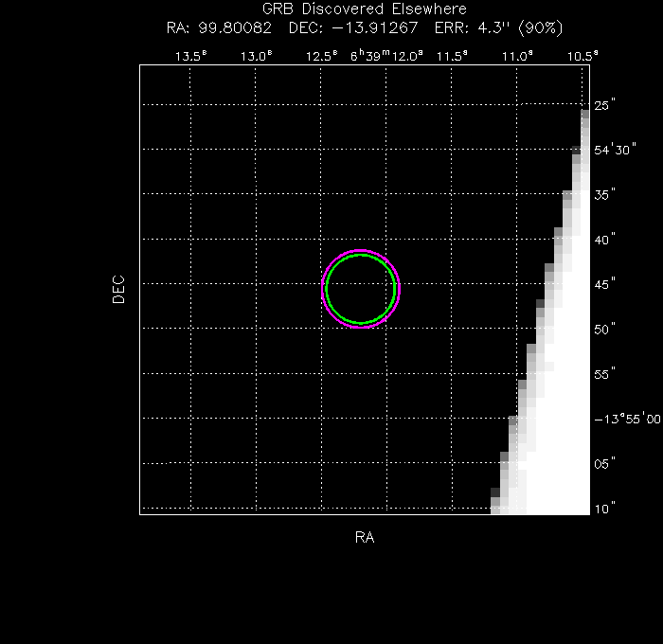Click the 6h39m12.0s RA tick label
The height and width of the screenshot is (644, 663).
click(x=386, y=55)
